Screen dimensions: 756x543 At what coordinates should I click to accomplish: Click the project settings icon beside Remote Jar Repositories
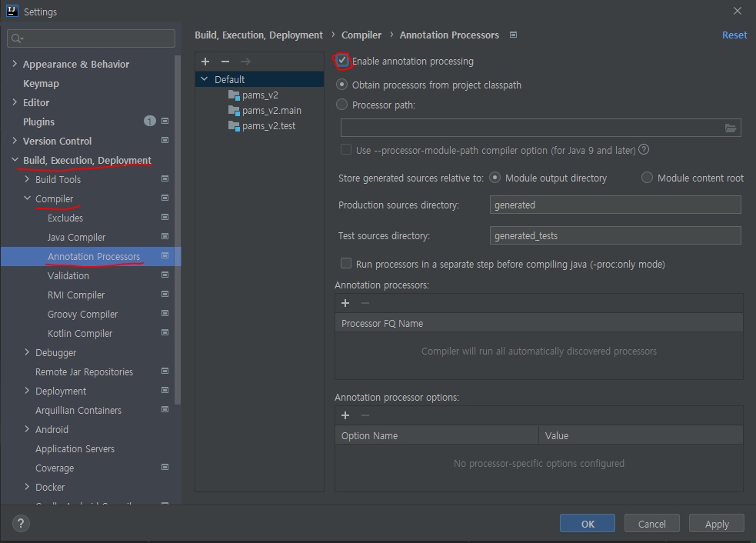[165, 371]
